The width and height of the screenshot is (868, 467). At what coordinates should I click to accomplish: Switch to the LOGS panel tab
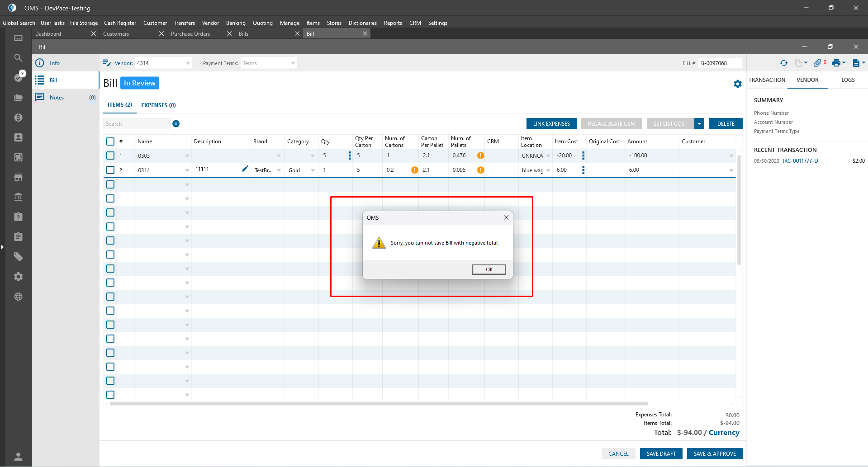pos(848,80)
